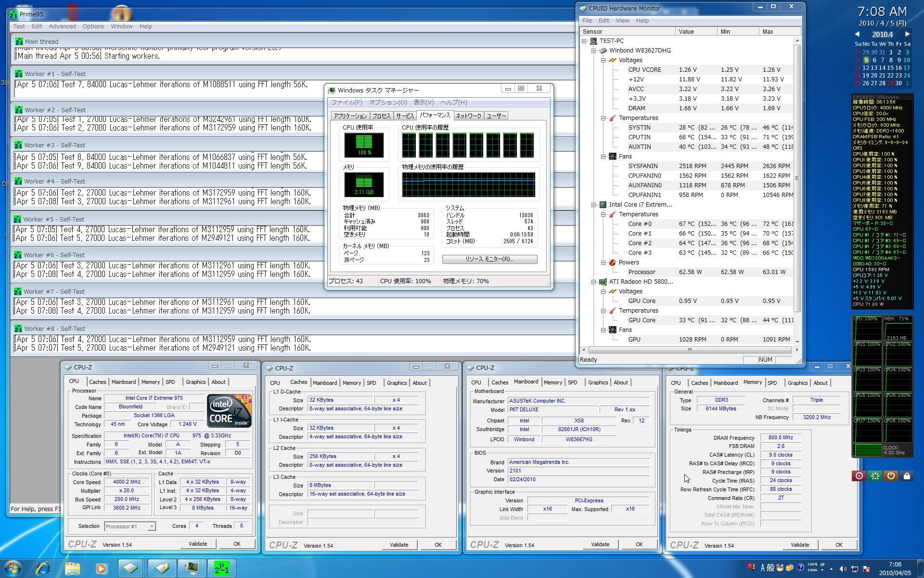Viewport: 924px width, 578px height.
Task: Click Validate in the Memory CPU-Z window
Action: tap(799, 545)
